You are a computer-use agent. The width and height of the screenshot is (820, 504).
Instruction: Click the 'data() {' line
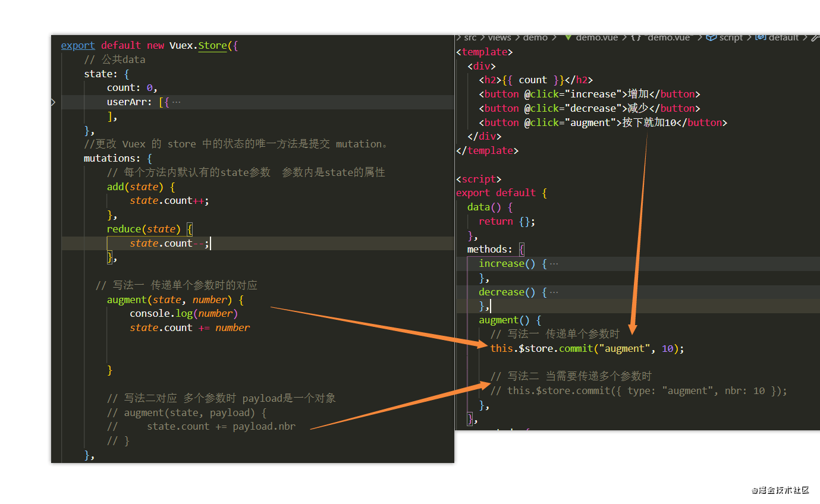490,207
